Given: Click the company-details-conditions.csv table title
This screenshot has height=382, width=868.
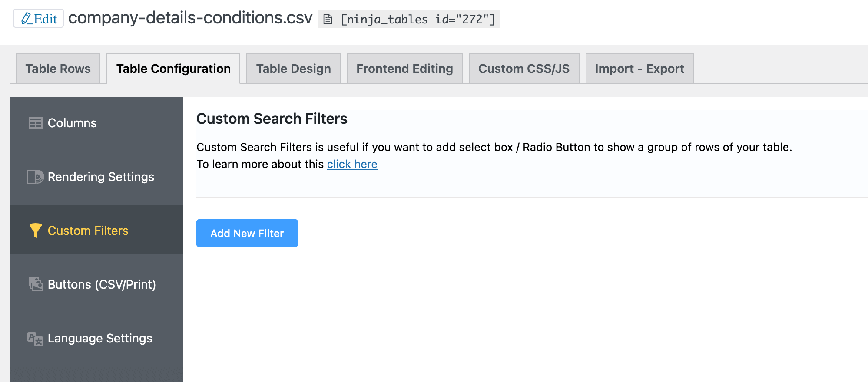Looking at the screenshot, I should click(x=190, y=18).
